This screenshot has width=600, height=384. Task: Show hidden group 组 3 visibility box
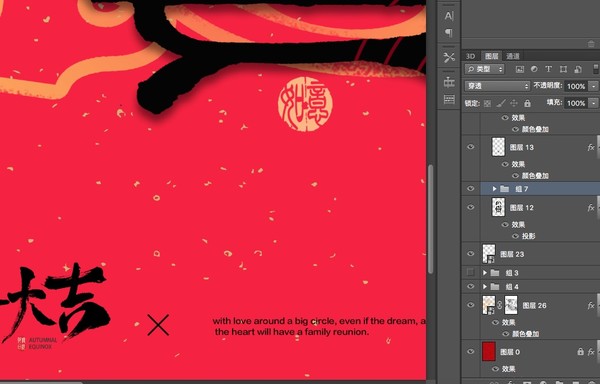[x=471, y=272]
